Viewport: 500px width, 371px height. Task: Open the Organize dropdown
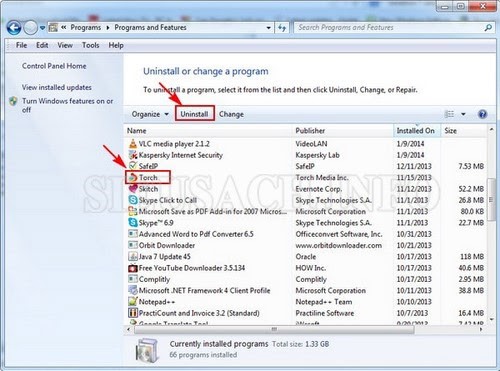[x=150, y=114]
